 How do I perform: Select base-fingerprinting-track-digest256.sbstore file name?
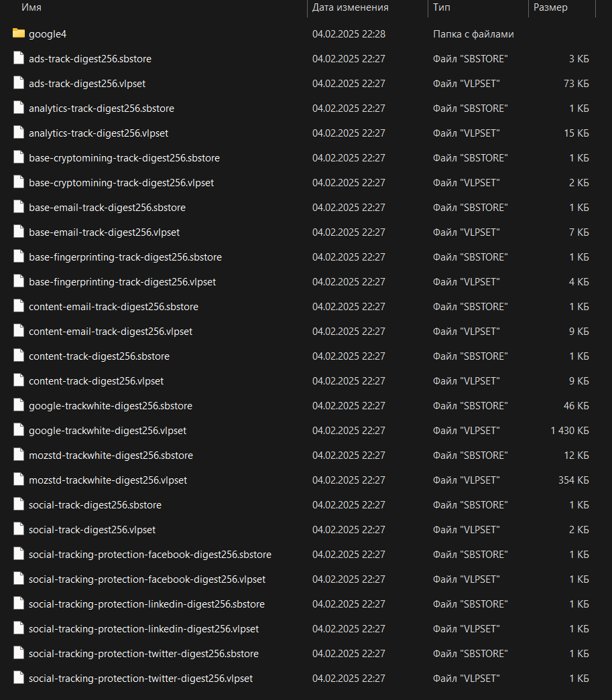[125, 257]
